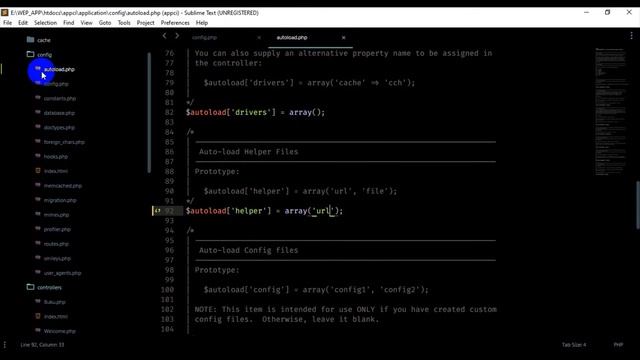The width and height of the screenshot is (640, 360).
Task: Open foreign_chars.php from the sidebar
Action: (64, 142)
